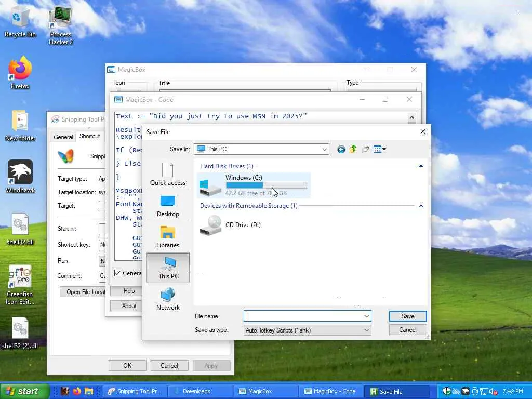The height and width of the screenshot is (399, 532).
Task: Switch to Shortcut tab in Snipping Tool Properties
Action: tap(89, 136)
